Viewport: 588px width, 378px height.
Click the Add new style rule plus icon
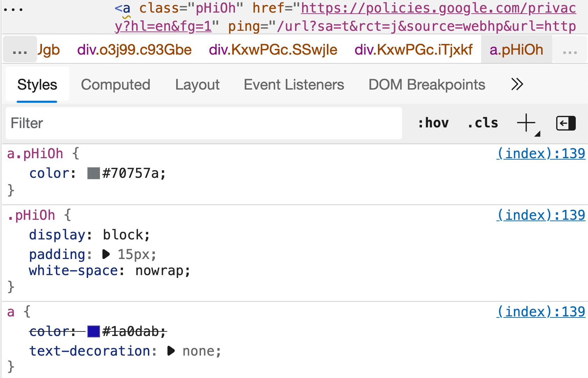[x=526, y=123]
